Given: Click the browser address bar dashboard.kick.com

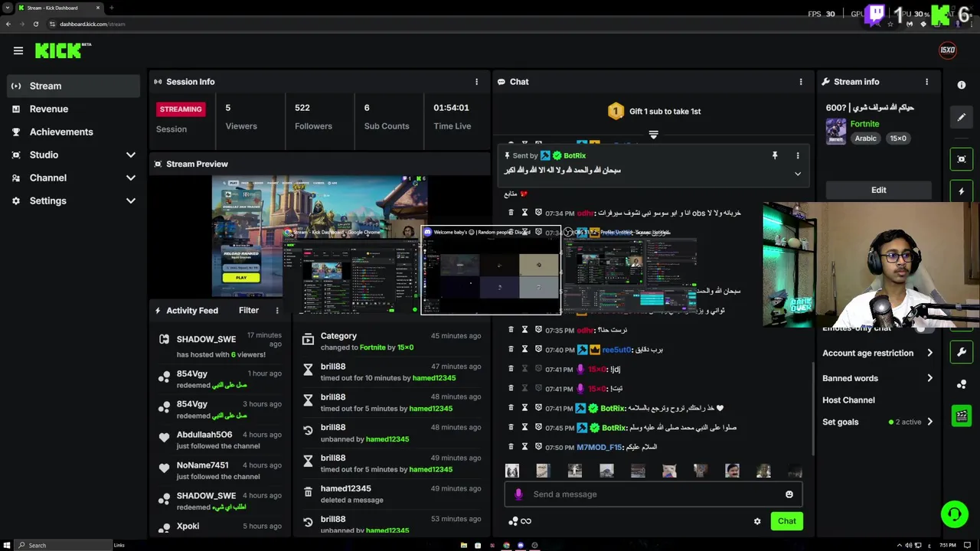Looking at the screenshot, I should pos(92,24).
